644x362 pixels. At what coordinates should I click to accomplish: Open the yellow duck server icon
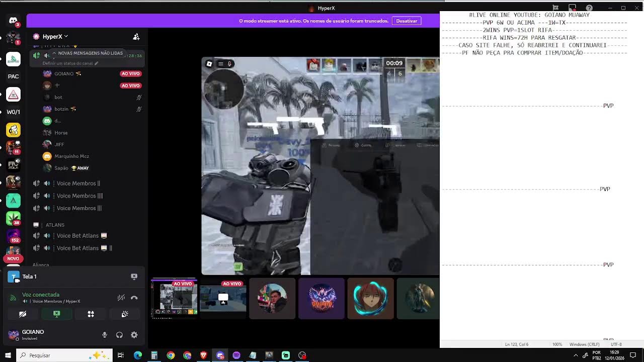coord(13,130)
